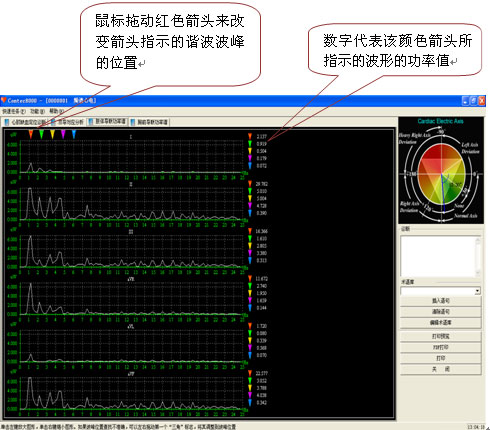This screenshot has height=430, width=490.
Task: Click the Contec8000 heart icon in title bar
Action: [4, 100]
